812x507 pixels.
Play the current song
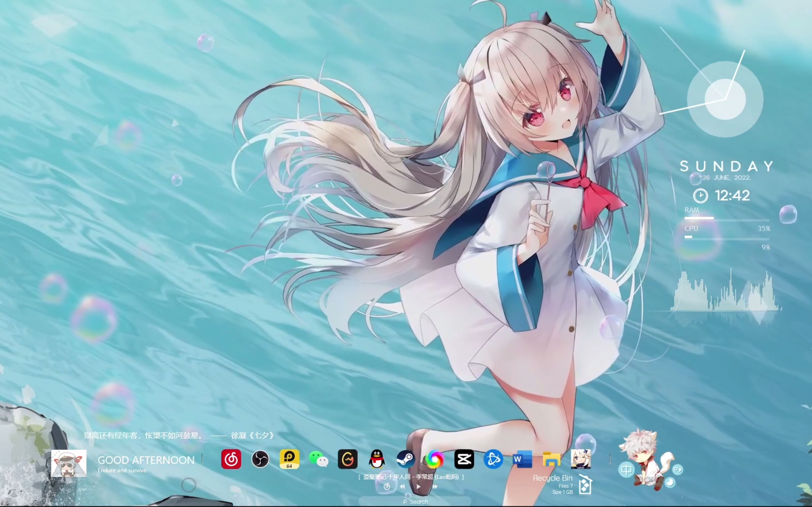pyautogui.click(x=418, y=486)
